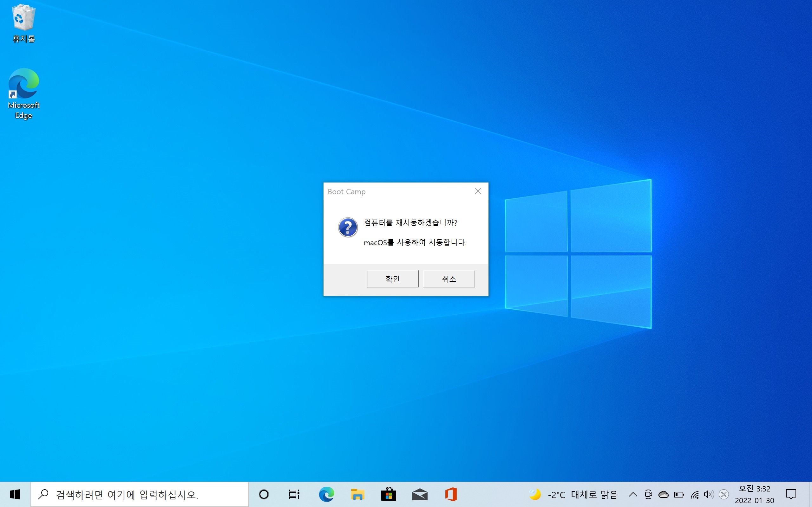This screenshot has width=812, height=507.
Task: Open Task View on taskbar
Action: click(294, 494)
